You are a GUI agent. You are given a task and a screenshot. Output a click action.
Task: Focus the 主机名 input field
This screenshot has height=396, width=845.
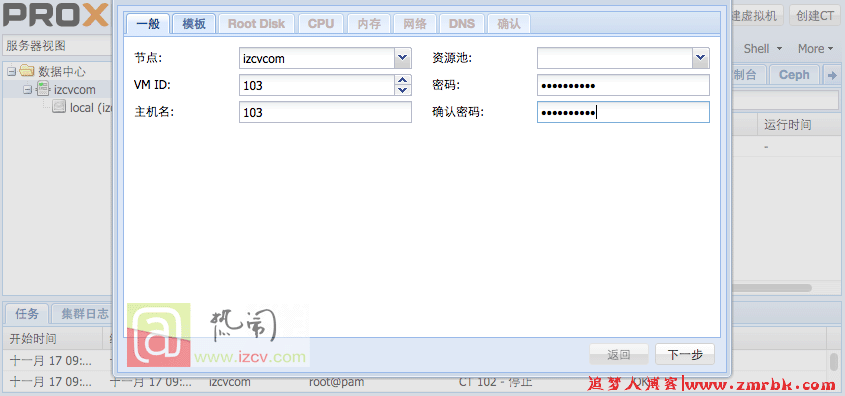click(325, 112)
